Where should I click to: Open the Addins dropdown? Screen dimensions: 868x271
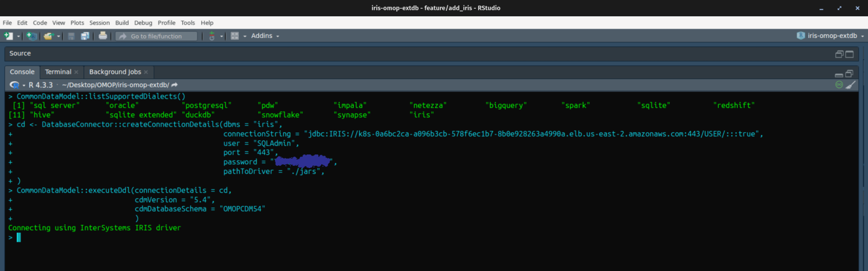point(265,36)
